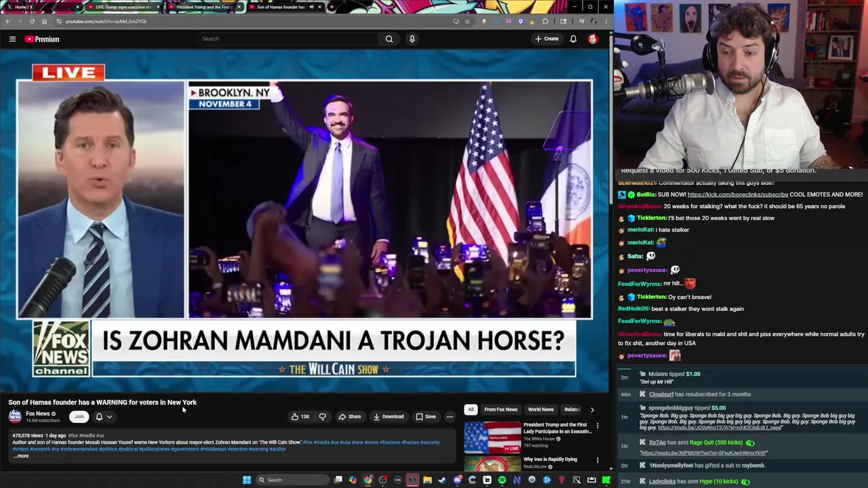Like the video showing 13K
Screen dimensions: 868x488
300,417
